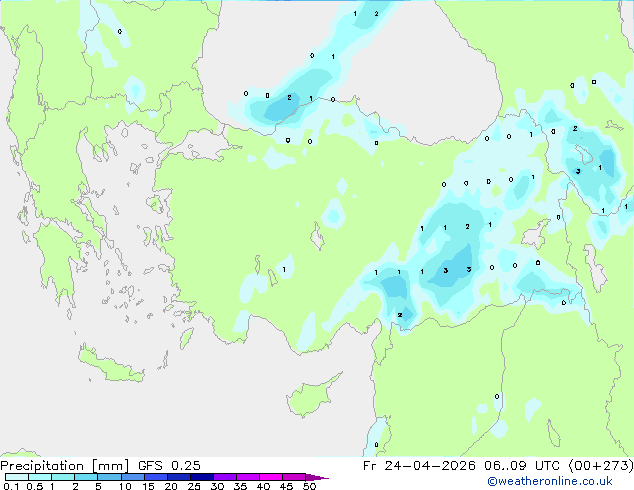The width and height of the screenshot is (634, 490).
Task: Click the '[mm]' unit label
Action: coord(111,466)
